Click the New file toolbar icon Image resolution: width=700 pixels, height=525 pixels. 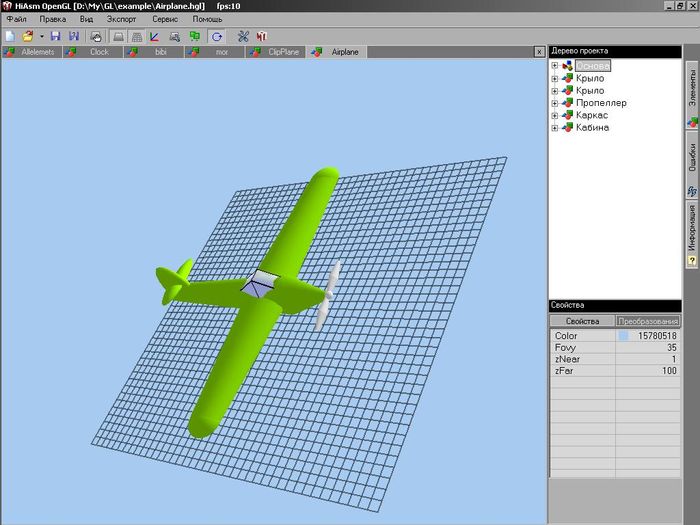10,36
